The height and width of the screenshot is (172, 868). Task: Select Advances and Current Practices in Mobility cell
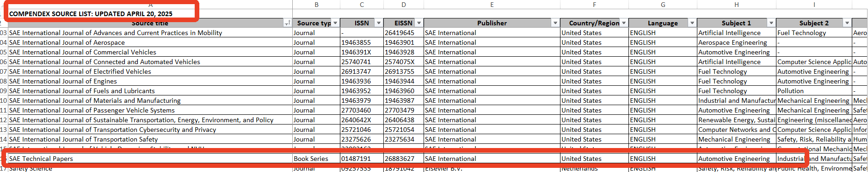[x=150, y=33]
